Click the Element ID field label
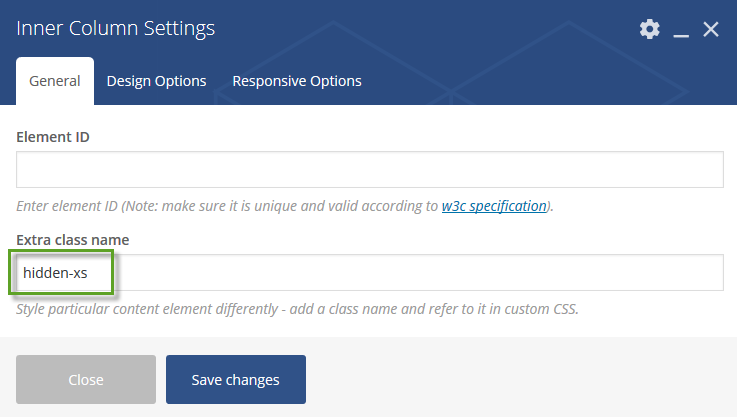 tap(53, 137)
